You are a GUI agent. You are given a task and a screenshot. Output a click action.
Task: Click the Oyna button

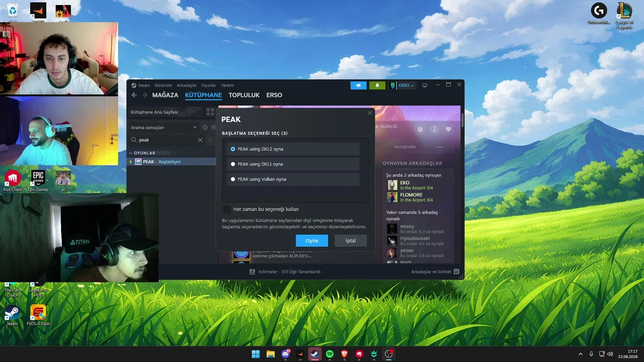click(312, 241)
